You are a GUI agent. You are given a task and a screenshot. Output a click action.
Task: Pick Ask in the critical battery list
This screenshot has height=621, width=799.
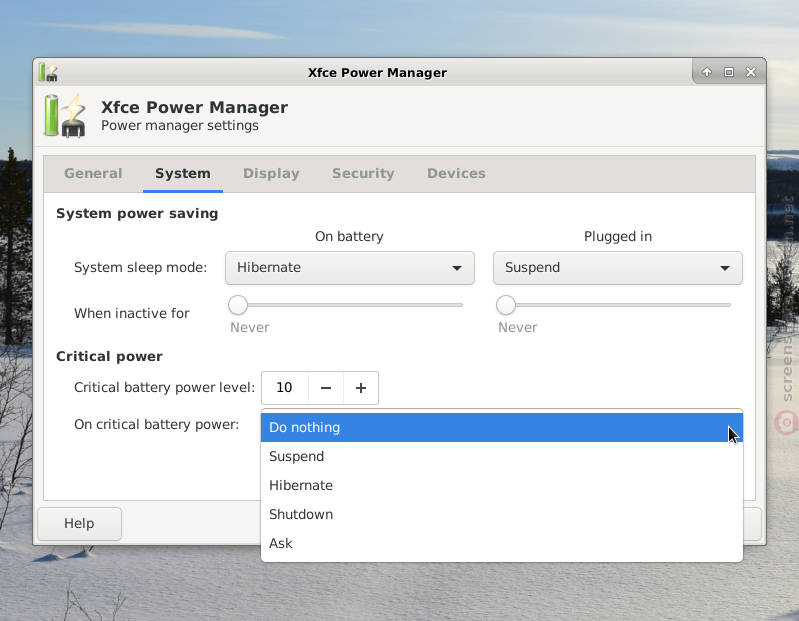tap(501, 544)
